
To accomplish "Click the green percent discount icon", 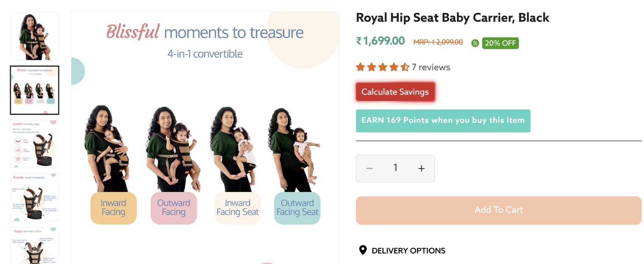I will (x=475, y=43).
